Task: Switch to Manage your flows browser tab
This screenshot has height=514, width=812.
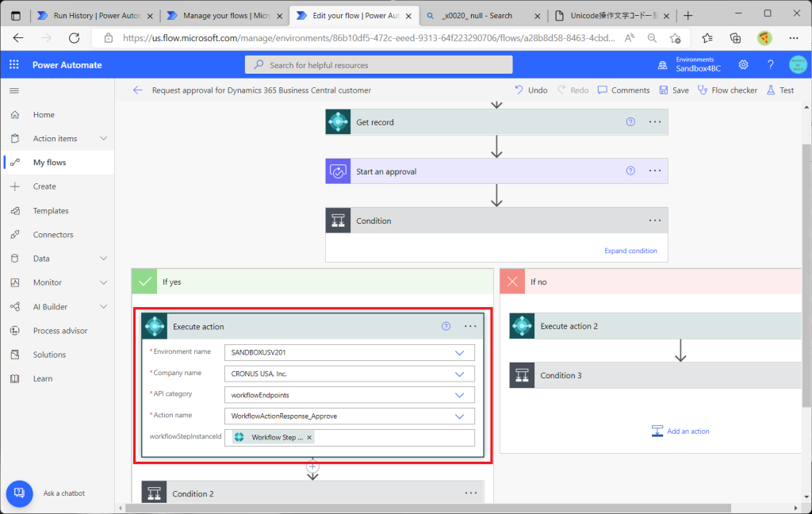Action: coord(224,16)
